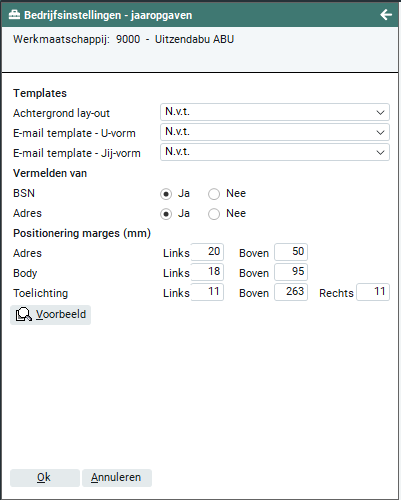Screen dimensions: 401x500
Task: Focus the Adres Boven margin field
Action: (x=291, y=252)
